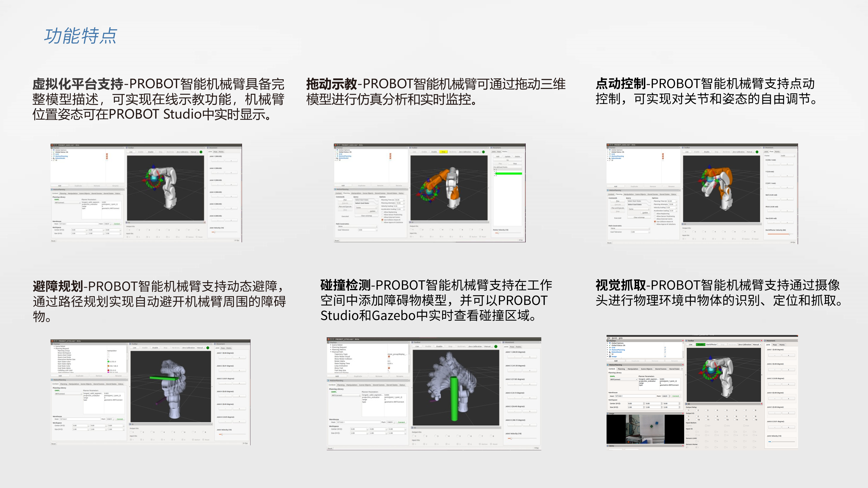
Task: Close the Image panel in 视觉抓取 screenshot
Action: pyautogui.click(x=683, y=414)
